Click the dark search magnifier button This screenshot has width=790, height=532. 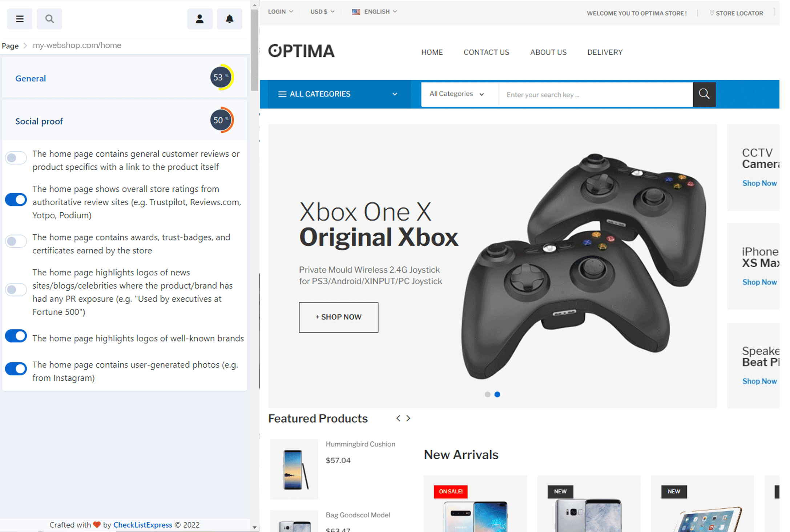[x=704, y=94]
